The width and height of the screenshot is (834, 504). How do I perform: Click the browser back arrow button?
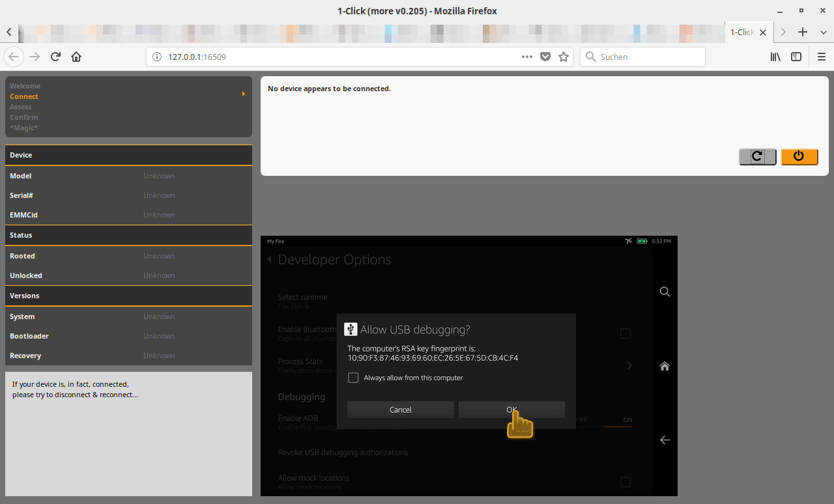tap(14, 57)
